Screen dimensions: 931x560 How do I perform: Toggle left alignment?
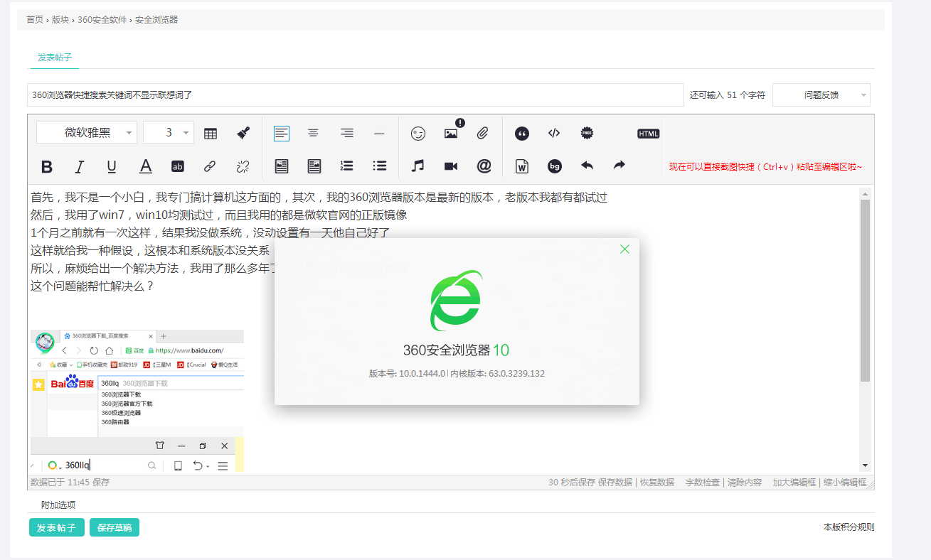282,133
